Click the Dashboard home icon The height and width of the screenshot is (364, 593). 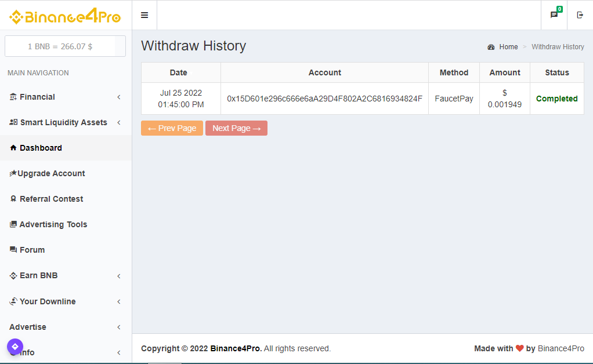click(x=13, y=148)
